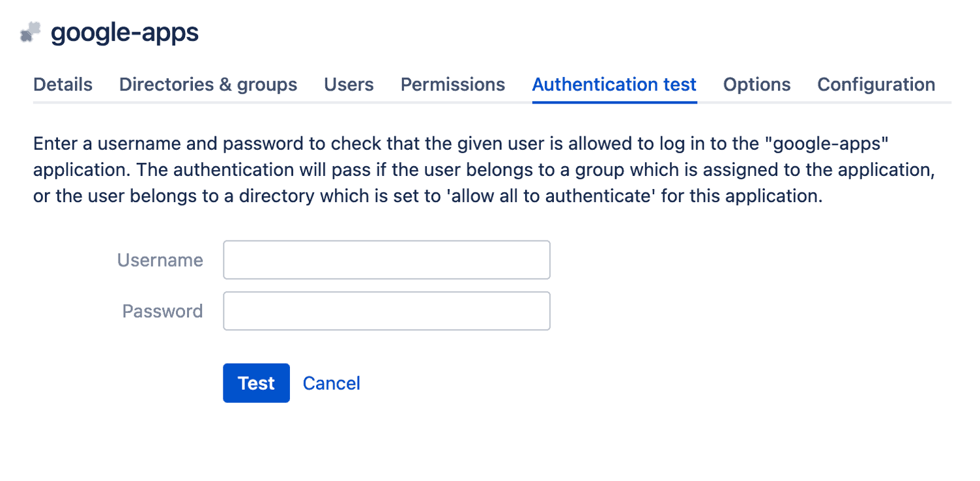
Task: Go to the Permissions tab
Action: tap(453, 85)
